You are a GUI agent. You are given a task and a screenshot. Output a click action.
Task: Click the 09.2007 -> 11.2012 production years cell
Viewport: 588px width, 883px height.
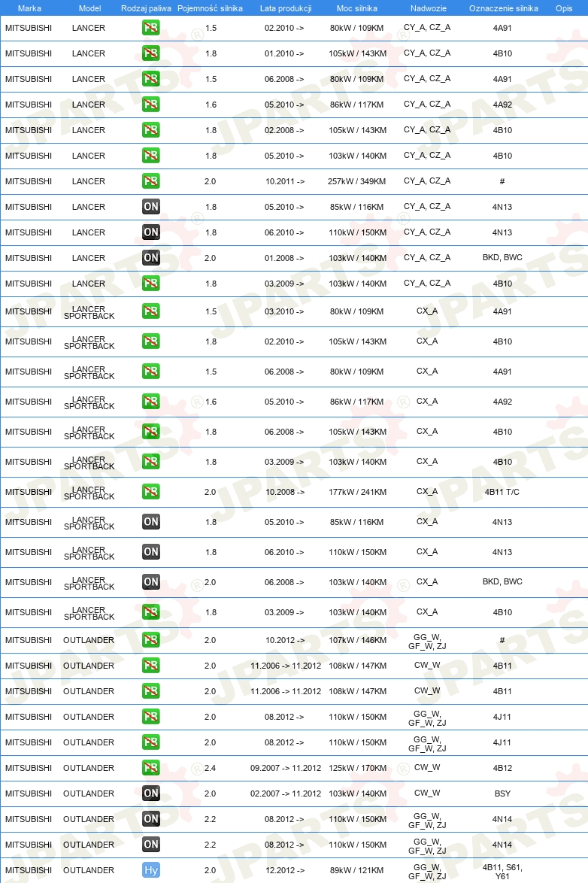point(286,768)
